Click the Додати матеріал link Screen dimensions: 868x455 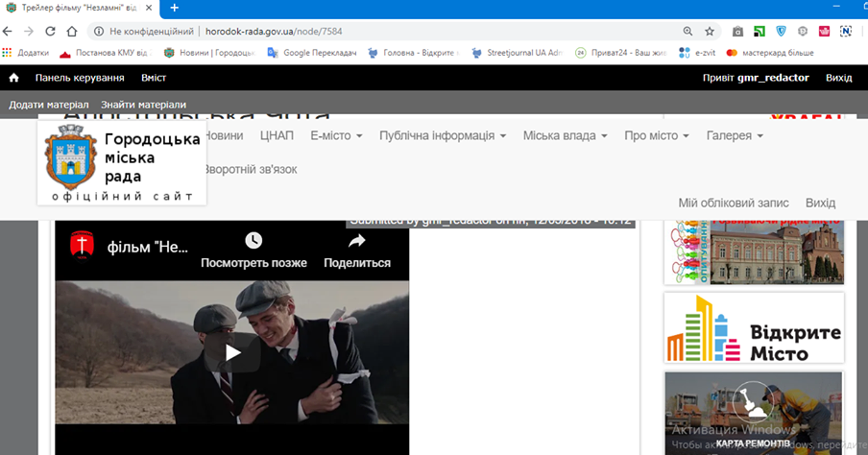click(x=49, y=104)
